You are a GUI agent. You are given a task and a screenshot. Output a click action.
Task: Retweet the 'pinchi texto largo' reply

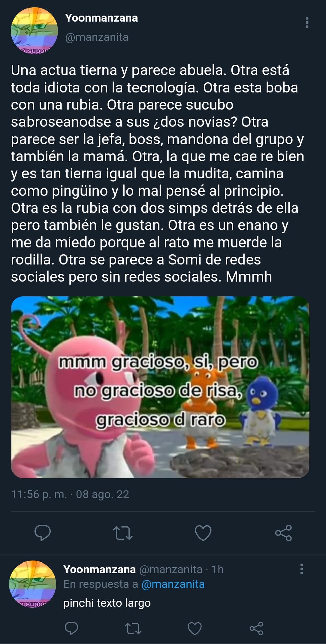(133, 628)
